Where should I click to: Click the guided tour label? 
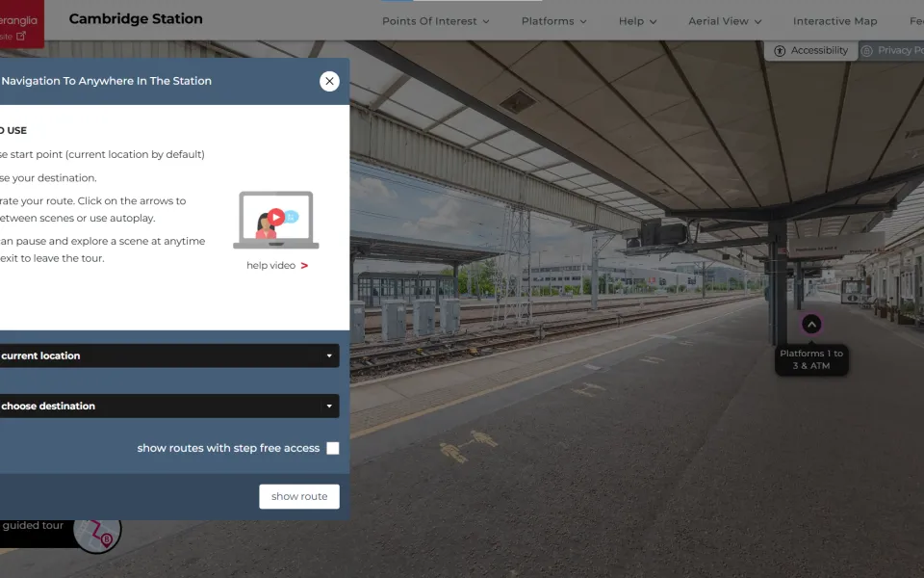(33, 526)
